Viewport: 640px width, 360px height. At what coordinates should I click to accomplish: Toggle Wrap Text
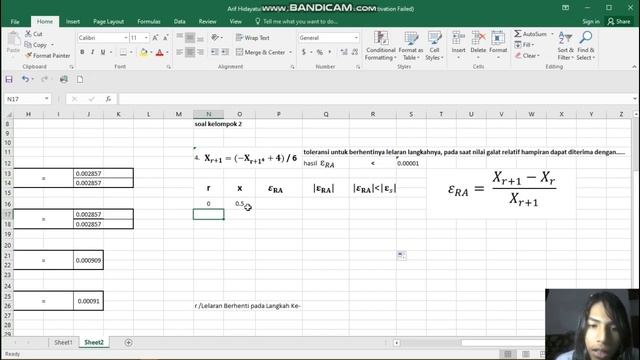coord(253,38)
